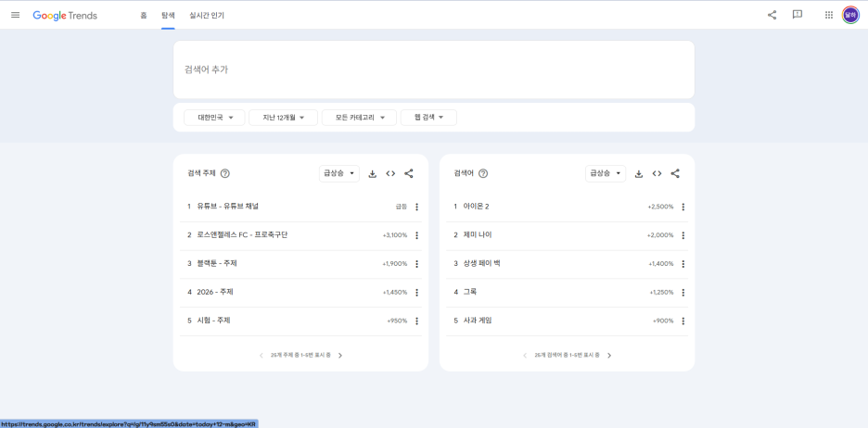
Task: Select the 탐색 tab
Action: (x=168, y=16)
